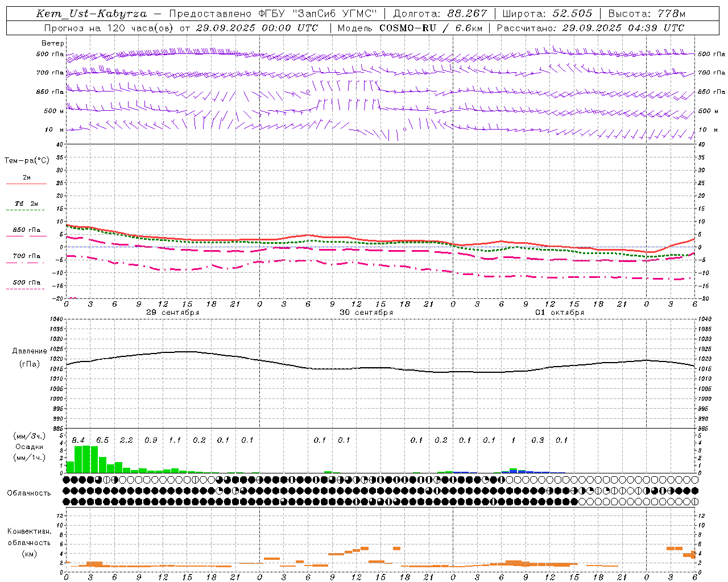Click the 30 сентября date marker
Screen dimensions: 728x582
pos(366,313)
